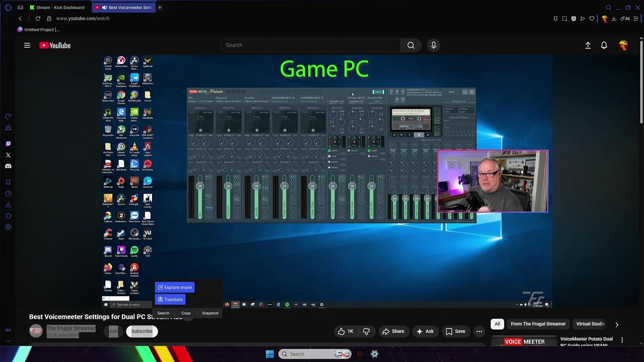Open the Share video button

[x=393, y=331]
